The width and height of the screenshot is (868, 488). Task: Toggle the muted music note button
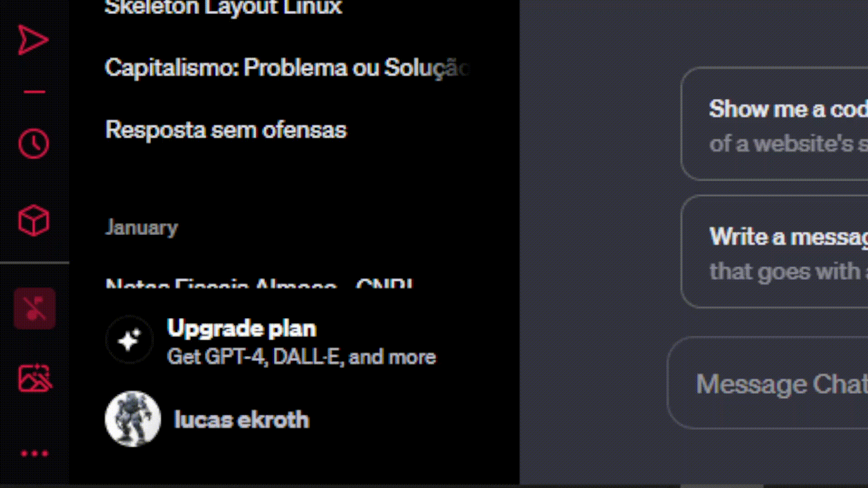coord(34,309)
